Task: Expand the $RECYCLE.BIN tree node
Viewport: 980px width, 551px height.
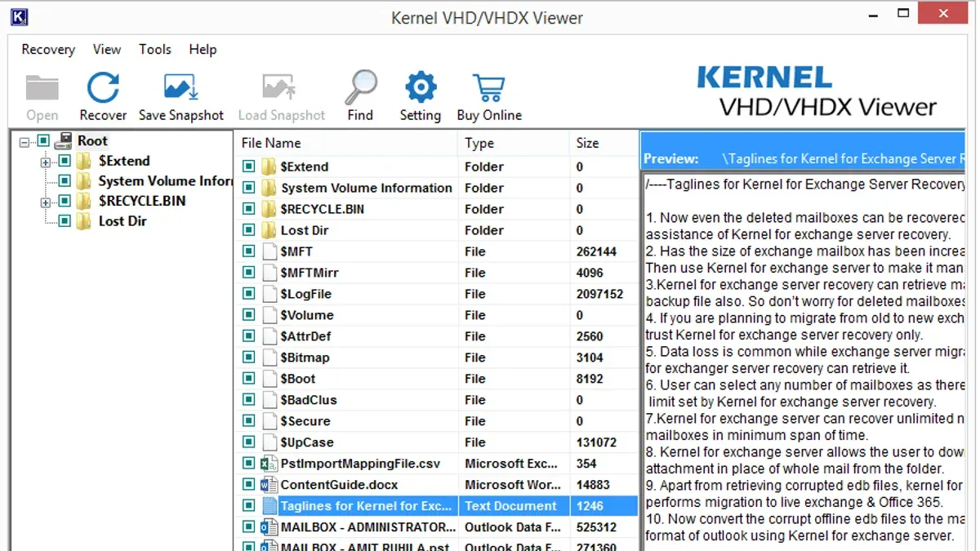Action: 45,202
